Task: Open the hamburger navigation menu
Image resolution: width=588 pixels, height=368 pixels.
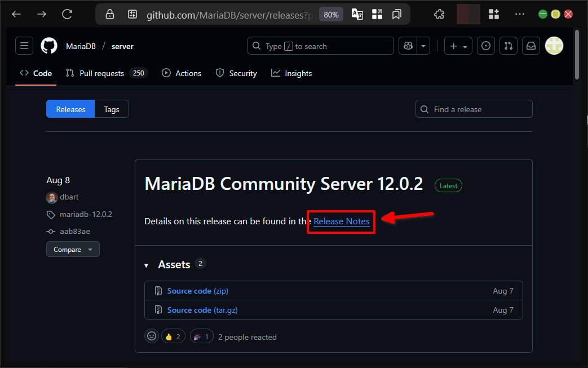Action: [24, 46]
